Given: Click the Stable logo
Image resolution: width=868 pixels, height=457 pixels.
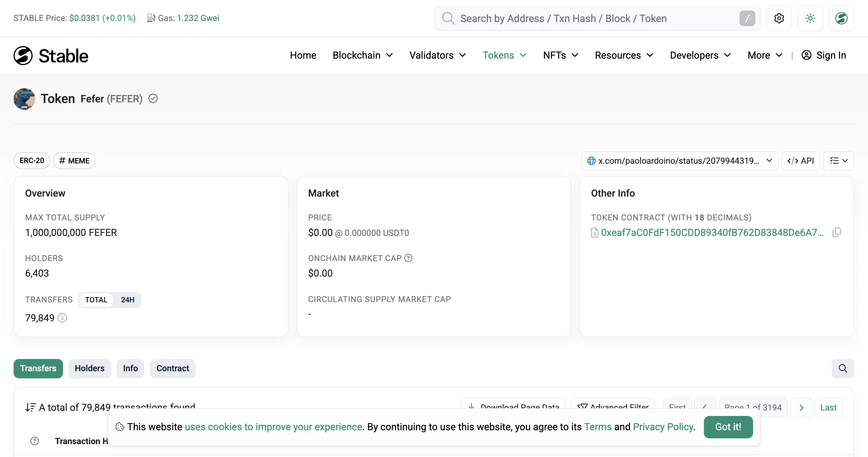Looking at the screenshot, I should [51, 56].
